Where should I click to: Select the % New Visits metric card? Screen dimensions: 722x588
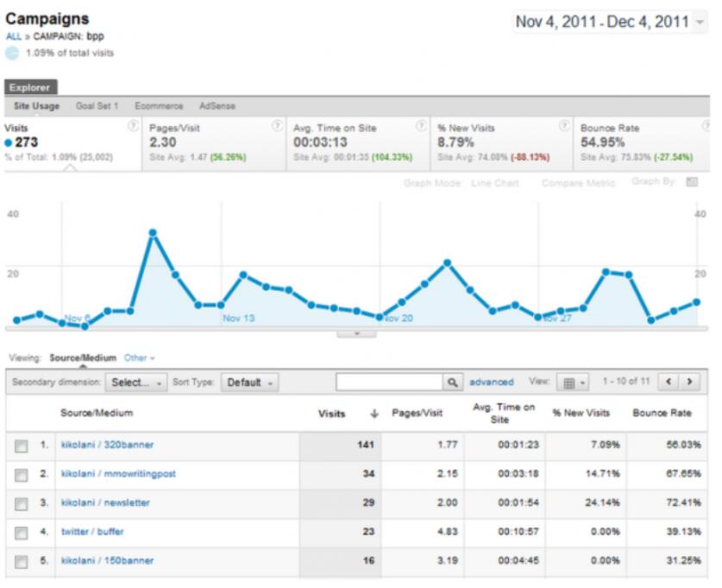(x=501, y=143)
